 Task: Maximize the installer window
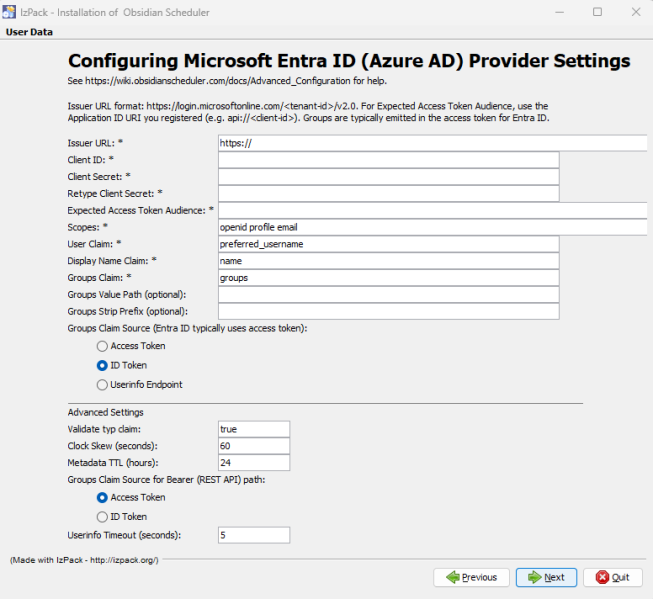click(598, 12)
